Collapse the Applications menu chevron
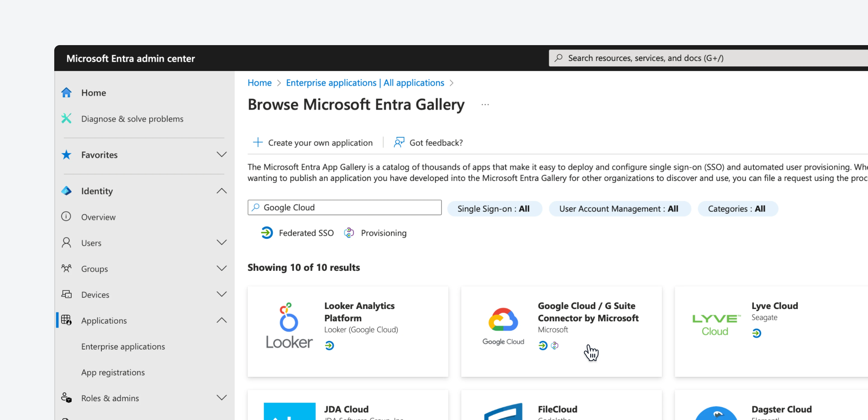868x420 pixels. (x=222, y=320)
